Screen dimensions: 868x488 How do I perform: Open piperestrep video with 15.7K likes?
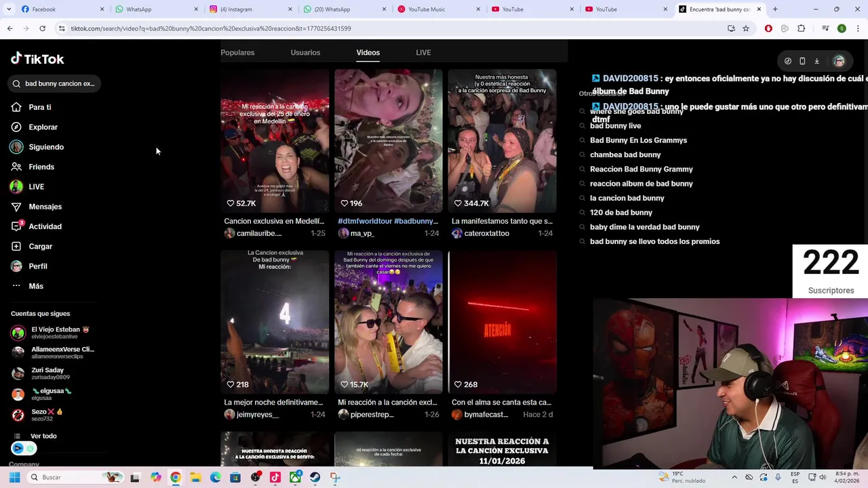point(388,322)
